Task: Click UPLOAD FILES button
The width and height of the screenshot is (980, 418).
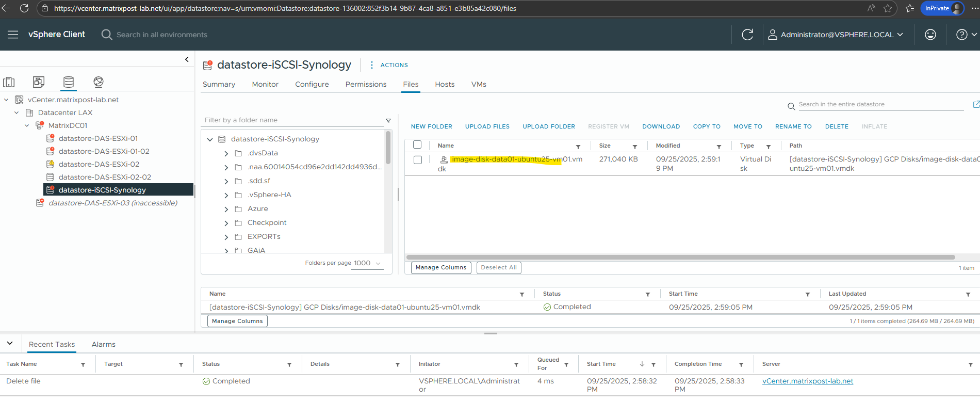Action: pos(487,126)
